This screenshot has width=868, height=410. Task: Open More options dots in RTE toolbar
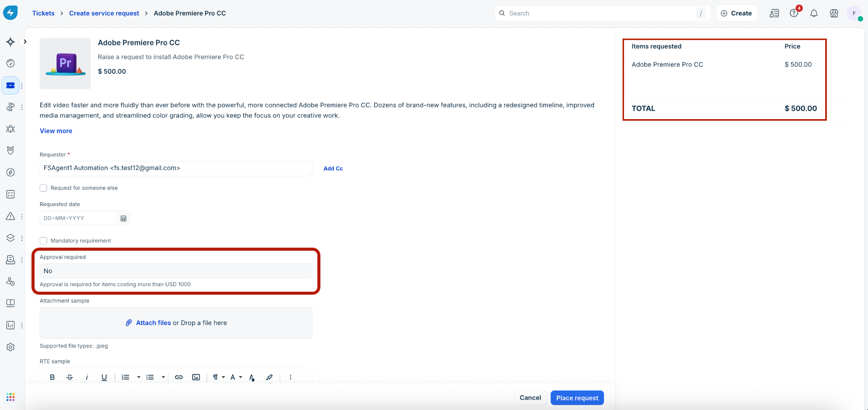290,377
